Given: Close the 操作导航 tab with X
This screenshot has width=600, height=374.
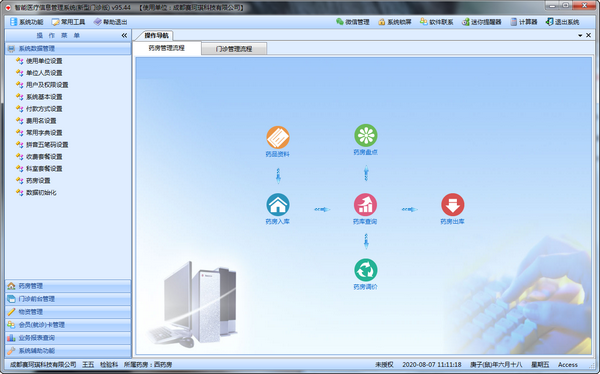Looking at the screenshot, I should tap(589, 35).
